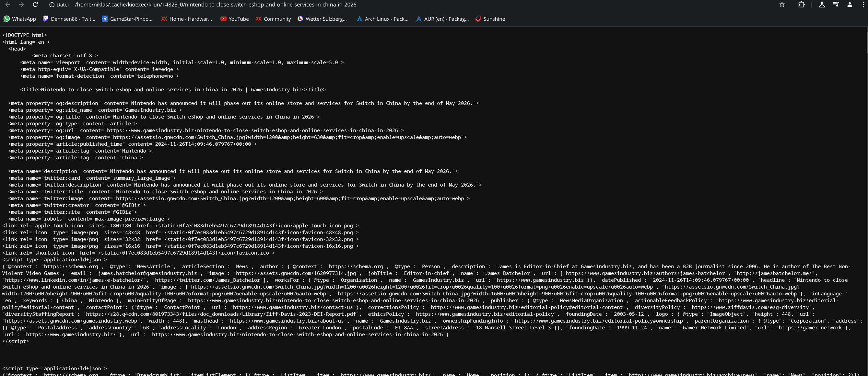Bookmark this page with the star icon

(x=782, y=5)
